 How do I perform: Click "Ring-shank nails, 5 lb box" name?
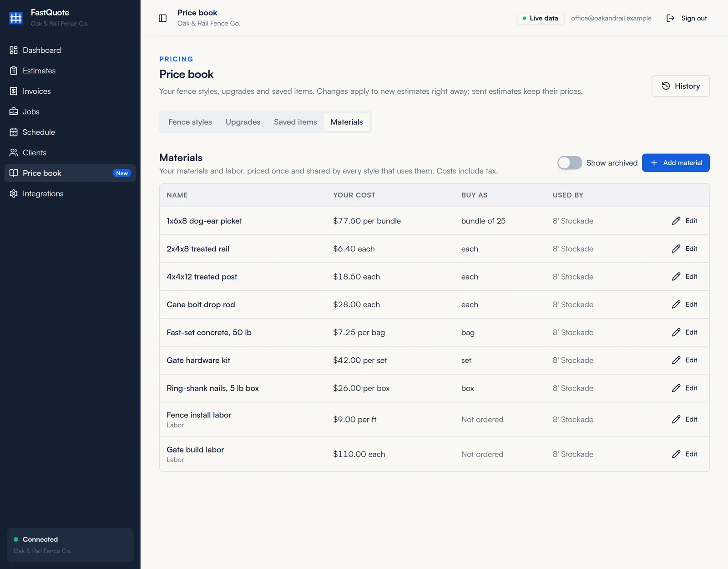[x=212, y=388]
